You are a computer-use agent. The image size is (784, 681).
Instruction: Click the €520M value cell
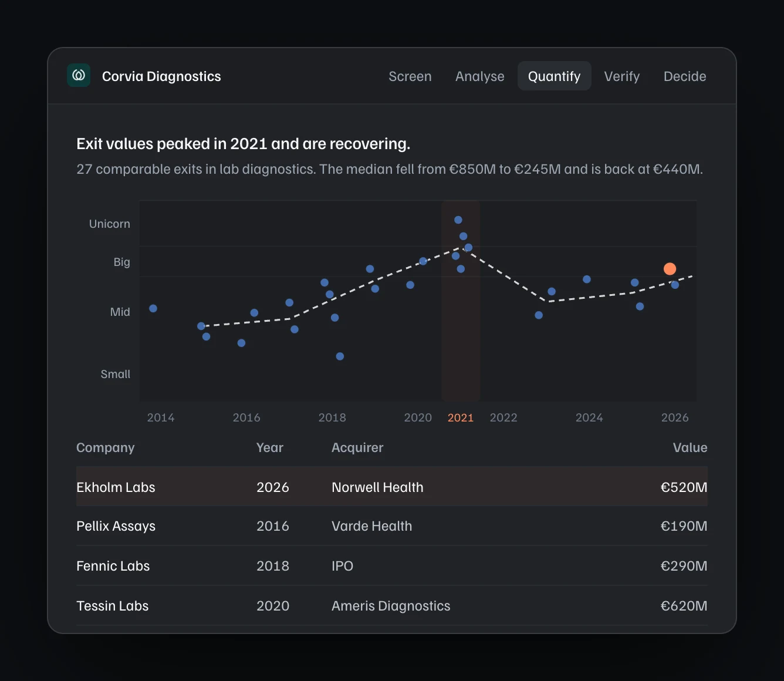pos(684,487)
